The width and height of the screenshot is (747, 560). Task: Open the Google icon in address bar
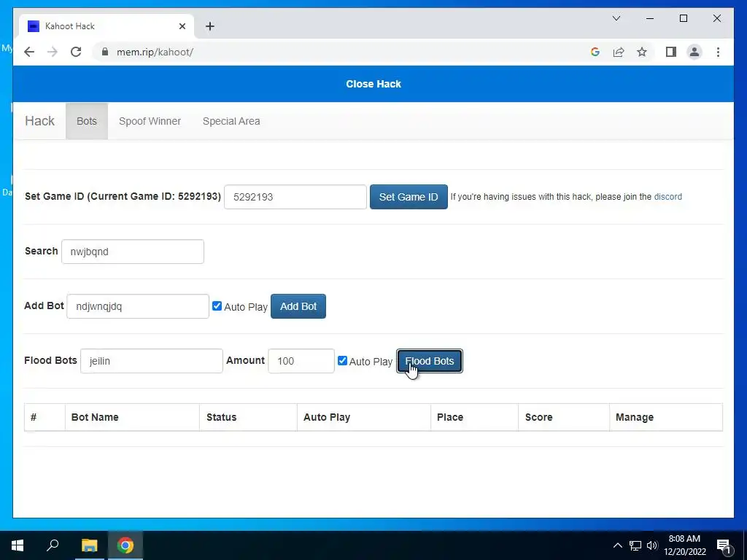(595, 52)
